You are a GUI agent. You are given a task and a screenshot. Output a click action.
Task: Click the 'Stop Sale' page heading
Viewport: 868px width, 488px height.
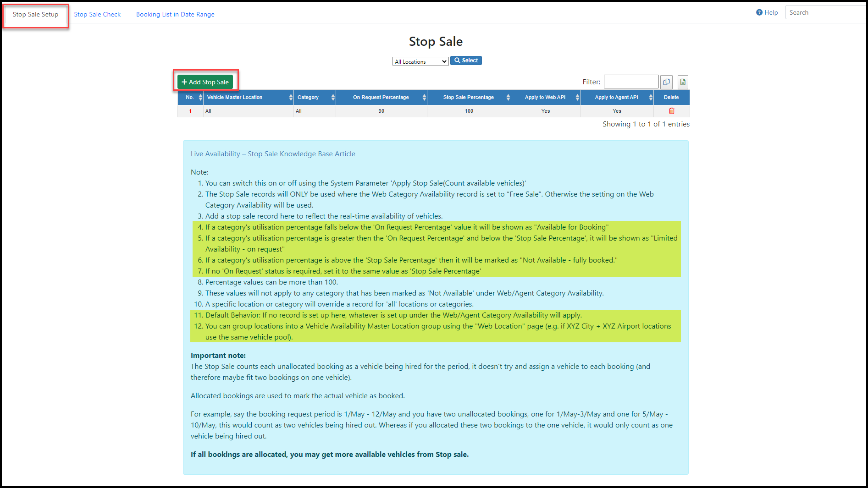coord(436,41)
